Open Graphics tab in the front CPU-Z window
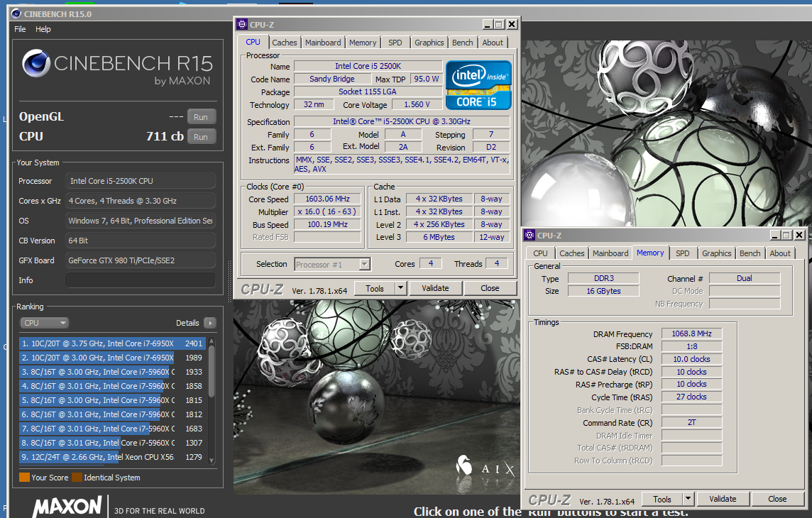This screenshot has width=812, height=518. pyautogui.click(x=429, y=43)
